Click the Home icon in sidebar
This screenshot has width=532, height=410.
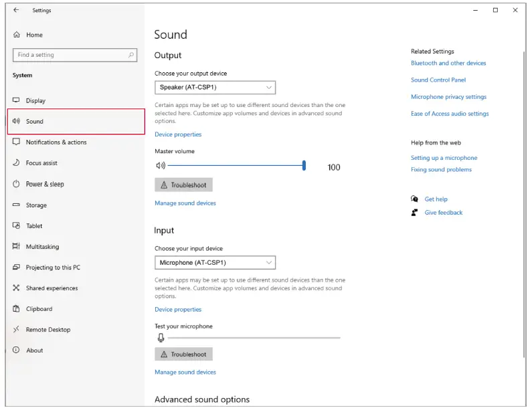point(16,35)
